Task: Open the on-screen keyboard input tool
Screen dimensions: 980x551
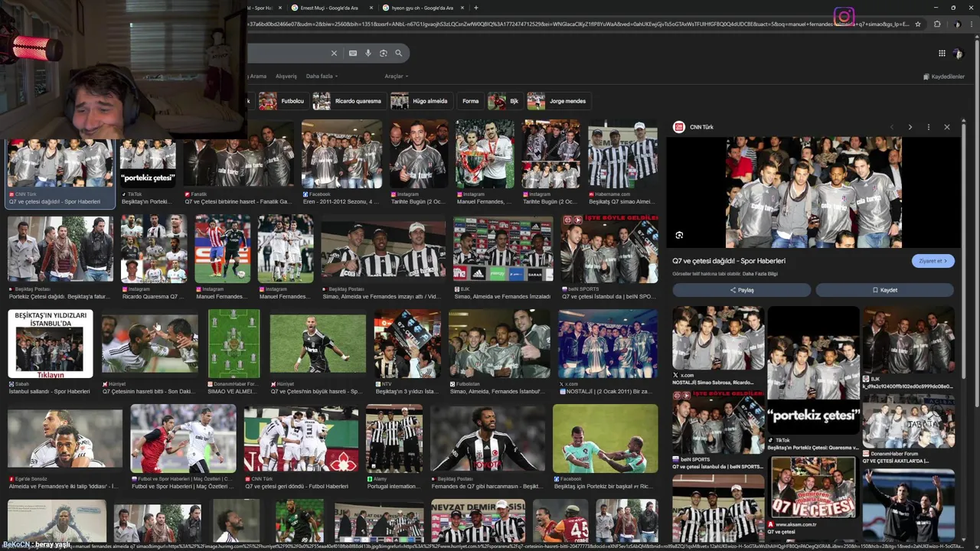Action: [353, 54]
